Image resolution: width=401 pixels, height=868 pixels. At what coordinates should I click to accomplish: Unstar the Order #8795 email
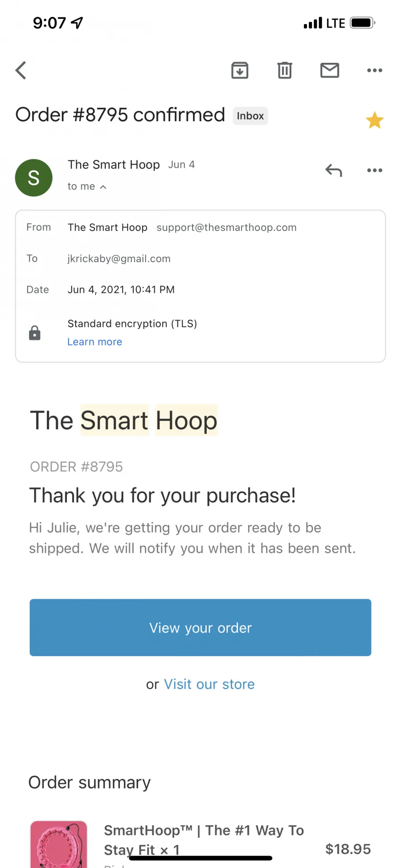375,120
